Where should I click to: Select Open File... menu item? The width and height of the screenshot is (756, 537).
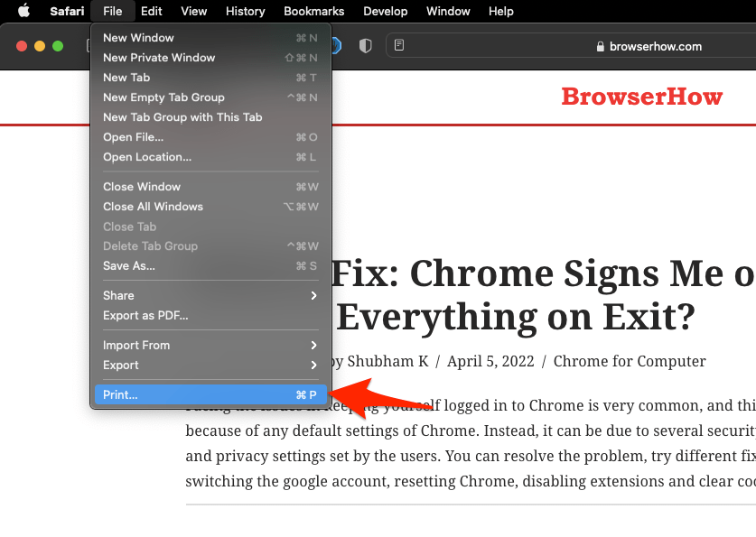(210, 137)
